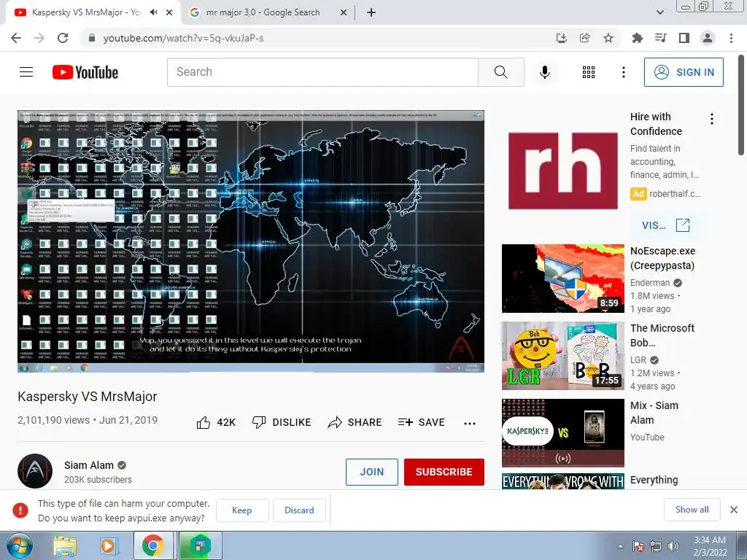This screenshot has width=747, height=560.
Task: Launch Windows Media Player from taskbar
Action: [x=108, y=546]
